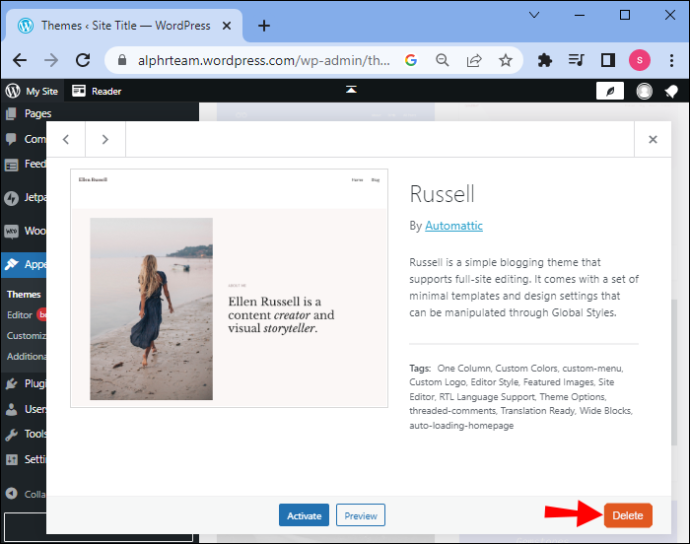Image resolution: width=690 pixels, height=544 pixels.
Task: Toggle the browser side panel icon
Action: click(x=608, y=60)
